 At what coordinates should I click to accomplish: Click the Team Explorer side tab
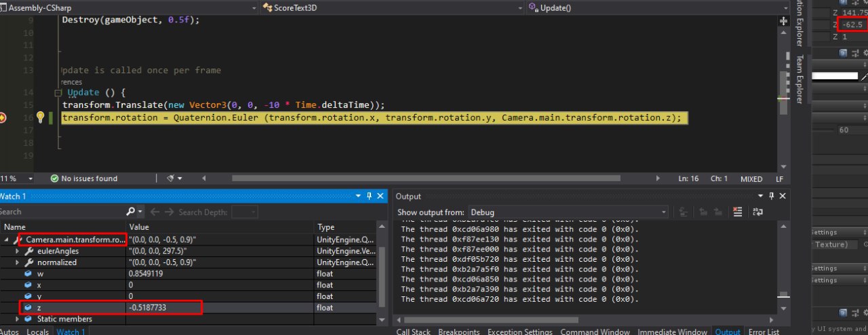tap(800, 79)
